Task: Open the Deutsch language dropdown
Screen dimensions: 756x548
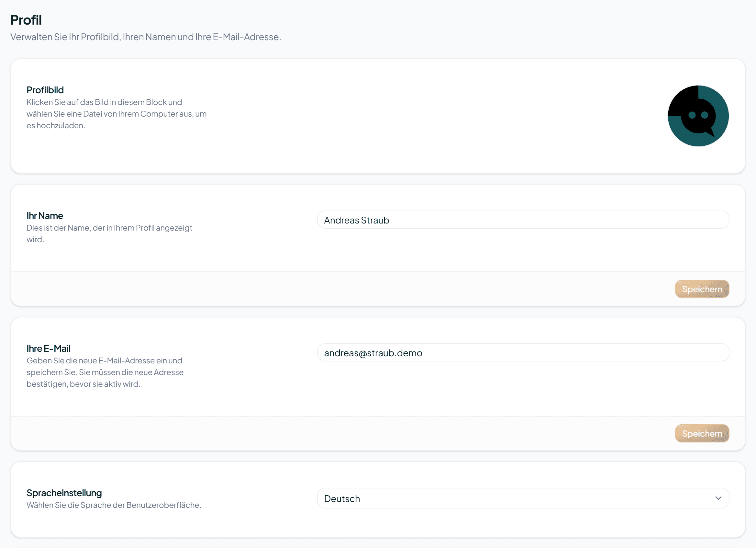Action: pos(523,498)
